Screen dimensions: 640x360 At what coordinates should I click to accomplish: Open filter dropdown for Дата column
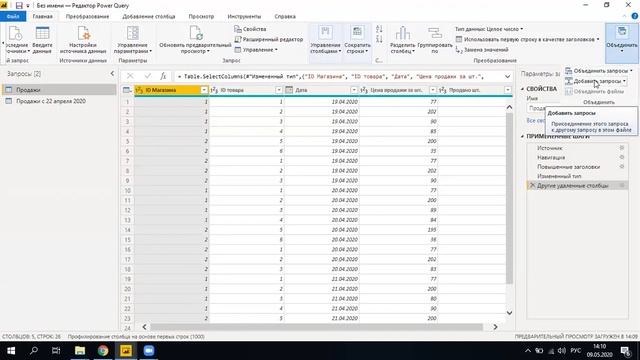point(354,90)
